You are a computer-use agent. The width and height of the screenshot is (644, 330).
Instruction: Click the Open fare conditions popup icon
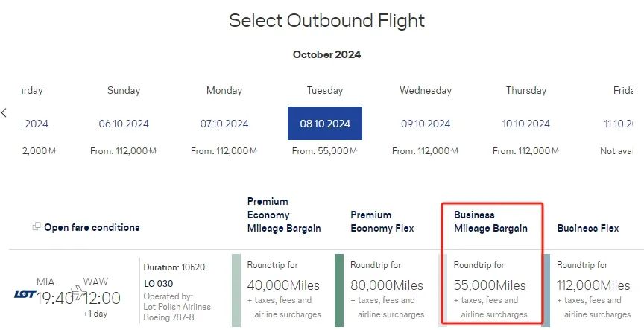(x=37, y=226)
